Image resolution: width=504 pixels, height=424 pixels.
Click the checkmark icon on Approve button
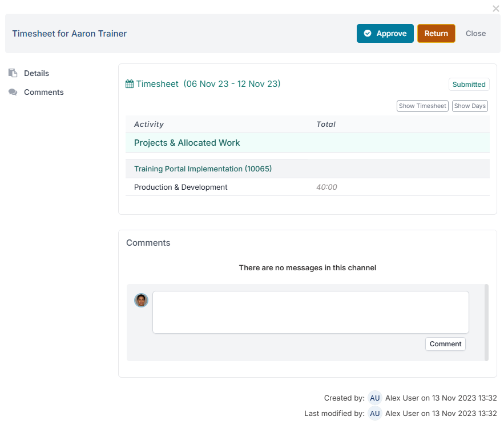coord(368,34)
